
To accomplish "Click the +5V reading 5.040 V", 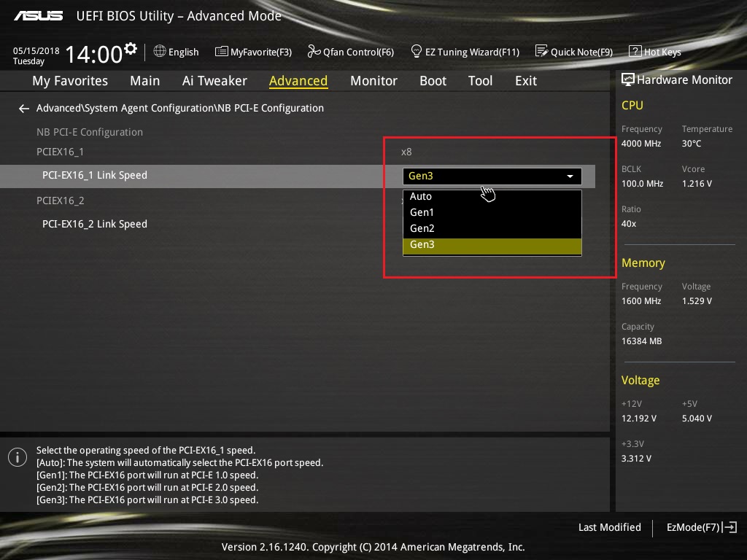I will tap(697, 418).
